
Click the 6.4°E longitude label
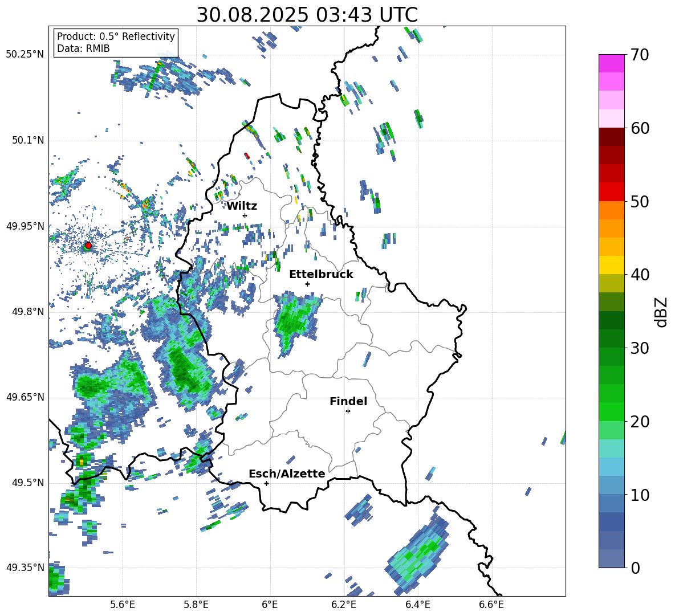pos(417,605)
